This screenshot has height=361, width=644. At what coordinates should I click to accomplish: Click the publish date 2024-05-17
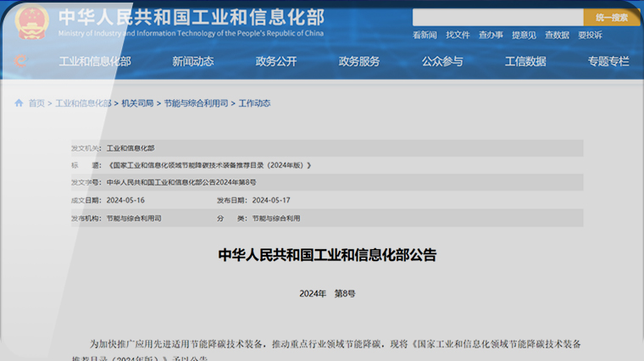coord(271,201)
